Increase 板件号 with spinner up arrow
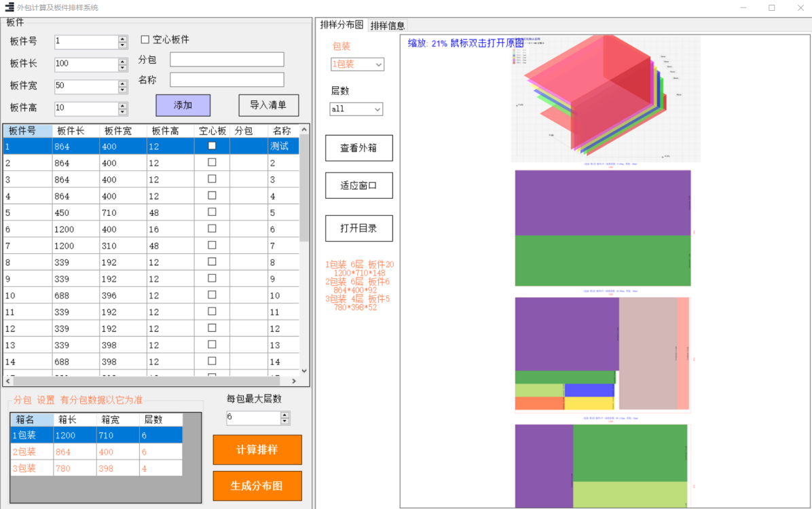 123,39
